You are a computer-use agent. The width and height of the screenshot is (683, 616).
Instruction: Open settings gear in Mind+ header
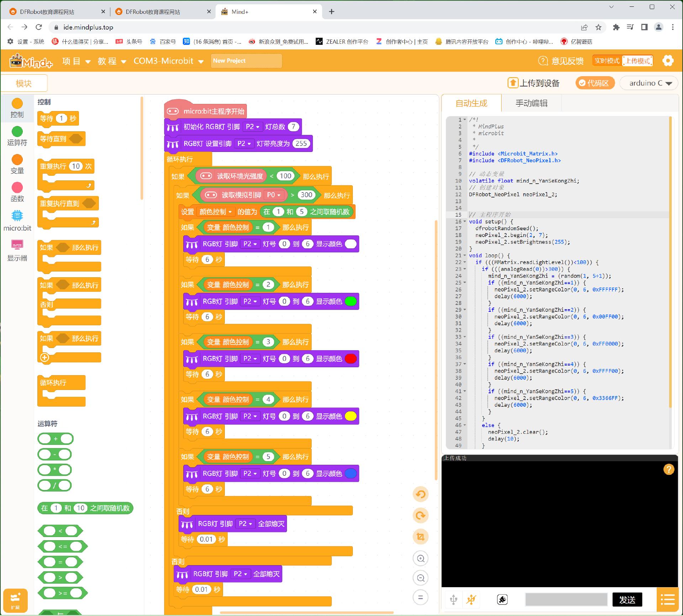tap(668, 61)
